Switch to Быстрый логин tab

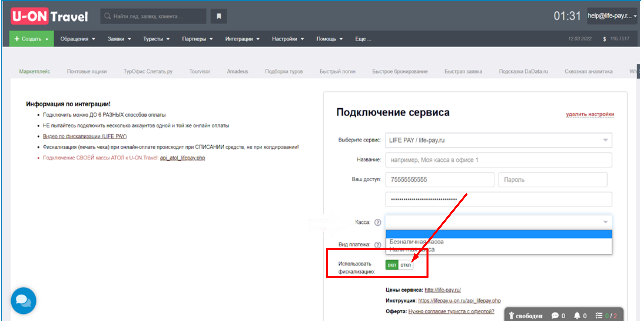point(337,71)
